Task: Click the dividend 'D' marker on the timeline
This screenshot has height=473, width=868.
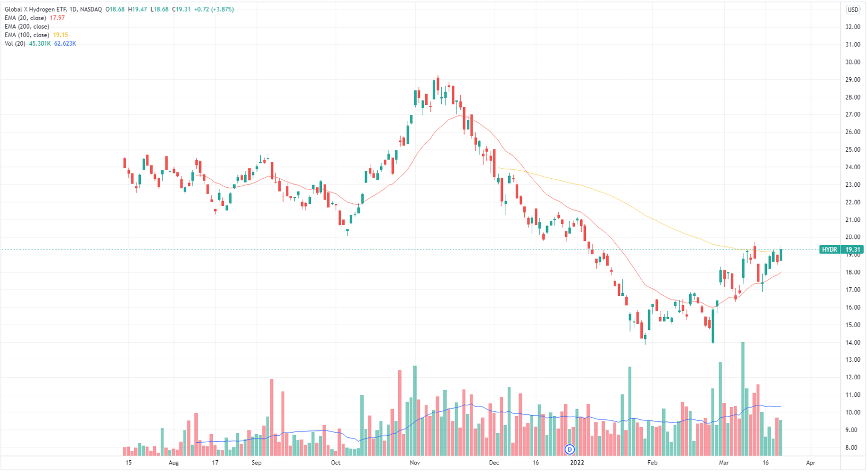Action: click(x=569, y=450)
